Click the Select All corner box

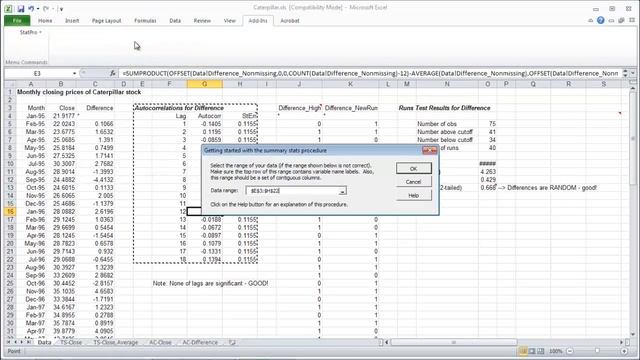[10, 84]
